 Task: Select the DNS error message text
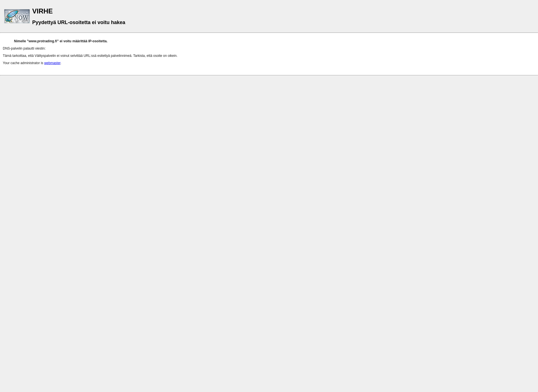[61, 41]
